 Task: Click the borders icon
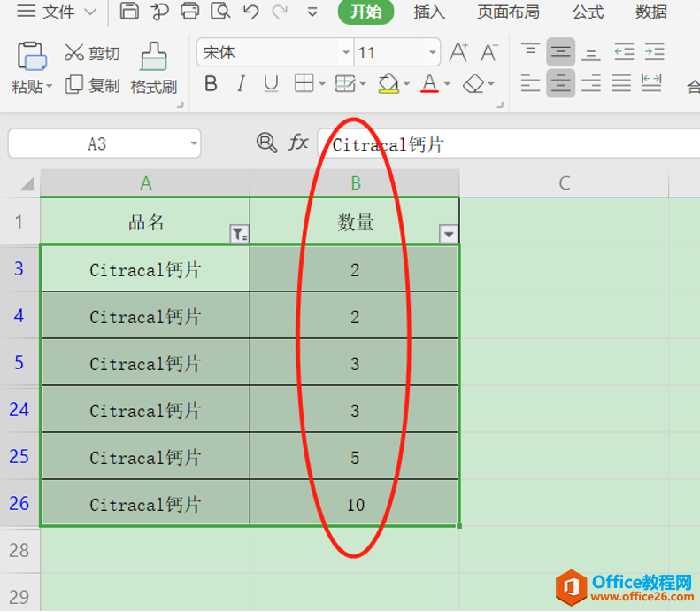304,83
